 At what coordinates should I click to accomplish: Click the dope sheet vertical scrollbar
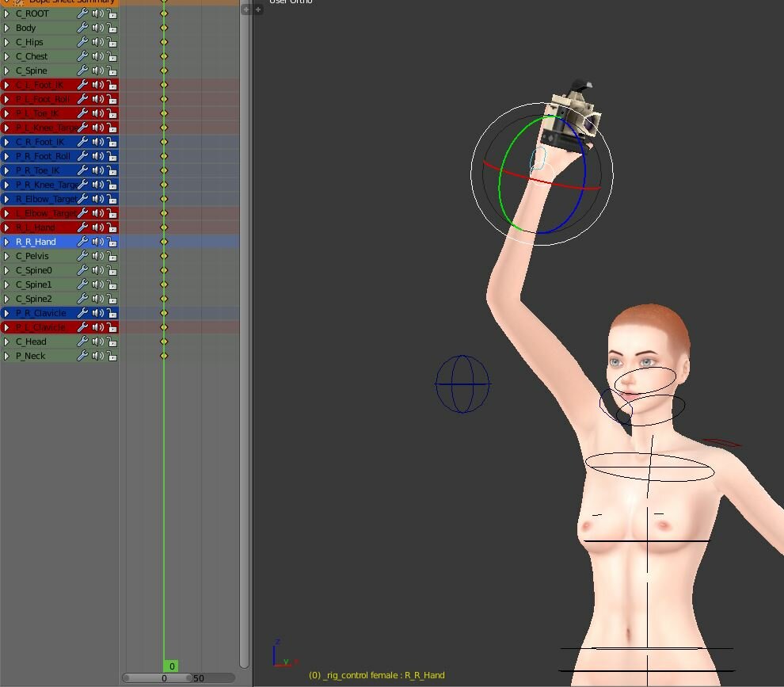pyautogui.click(x=245, y=335)
